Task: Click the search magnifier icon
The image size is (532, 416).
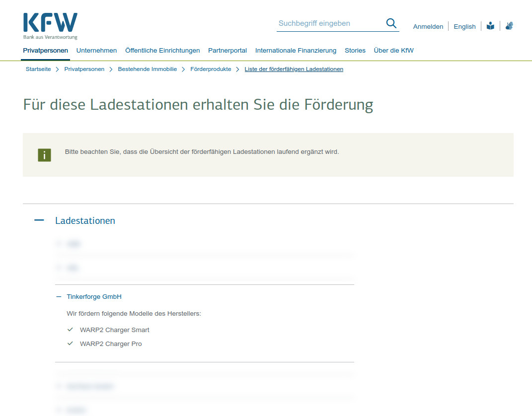Action: coord(391,23)
